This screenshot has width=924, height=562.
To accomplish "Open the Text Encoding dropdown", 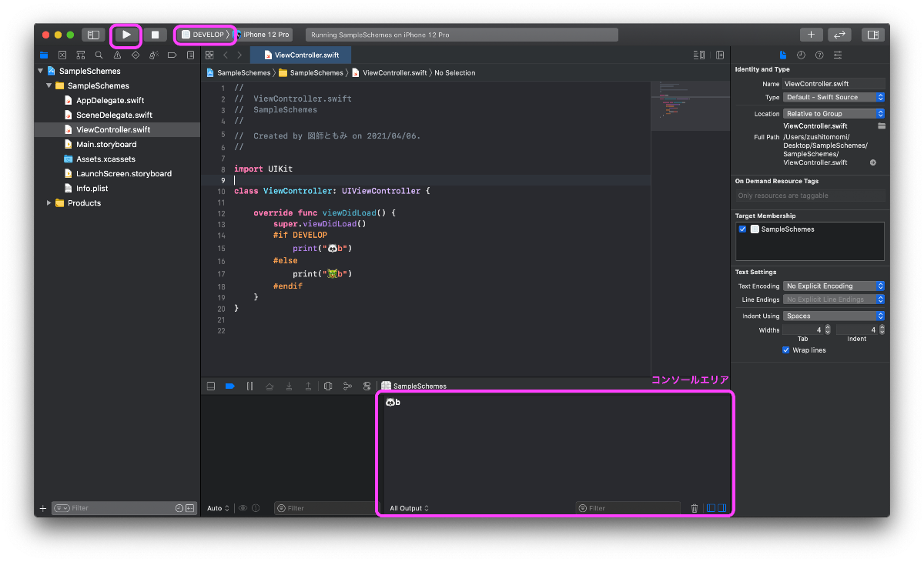I will click(x=834, y=286).
